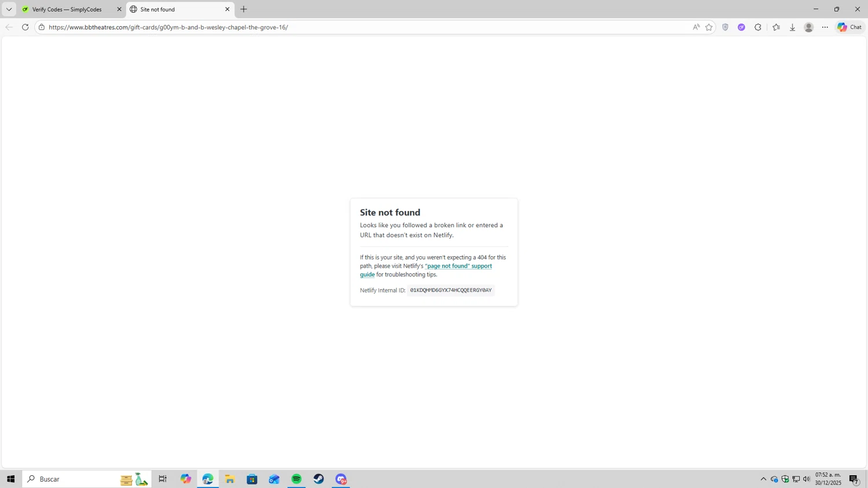Open the Windows Start menu

[x=10, y=479]
